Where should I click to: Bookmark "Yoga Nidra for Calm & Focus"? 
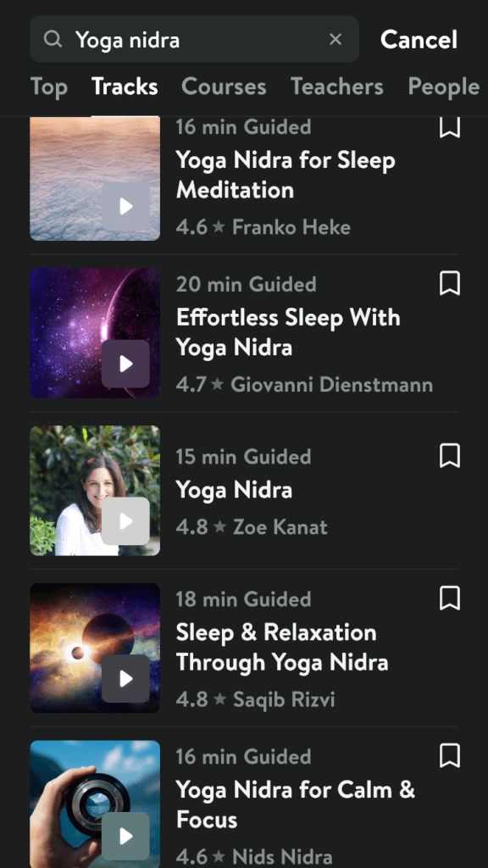450,756
